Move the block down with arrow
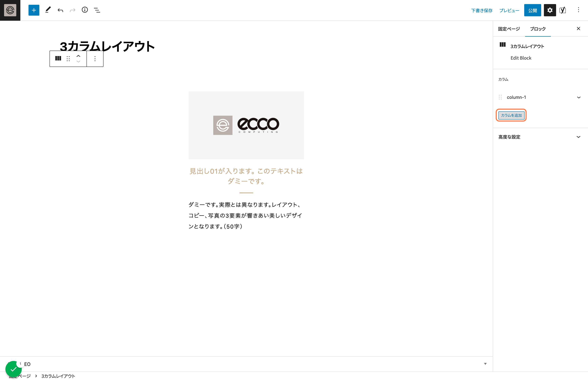The height and width of the screenshot is (380, 588). point(78,61)
